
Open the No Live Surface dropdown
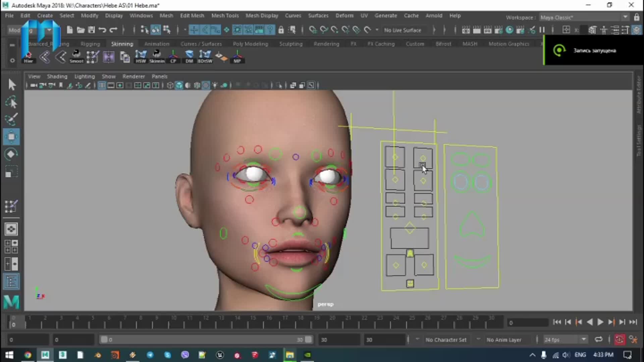pos(403,30)
